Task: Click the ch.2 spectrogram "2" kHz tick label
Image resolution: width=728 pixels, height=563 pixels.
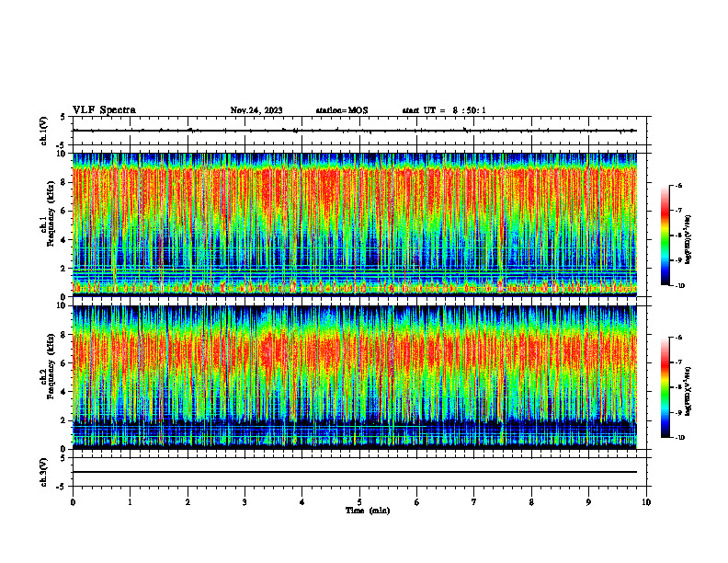Action: (63, 420)
